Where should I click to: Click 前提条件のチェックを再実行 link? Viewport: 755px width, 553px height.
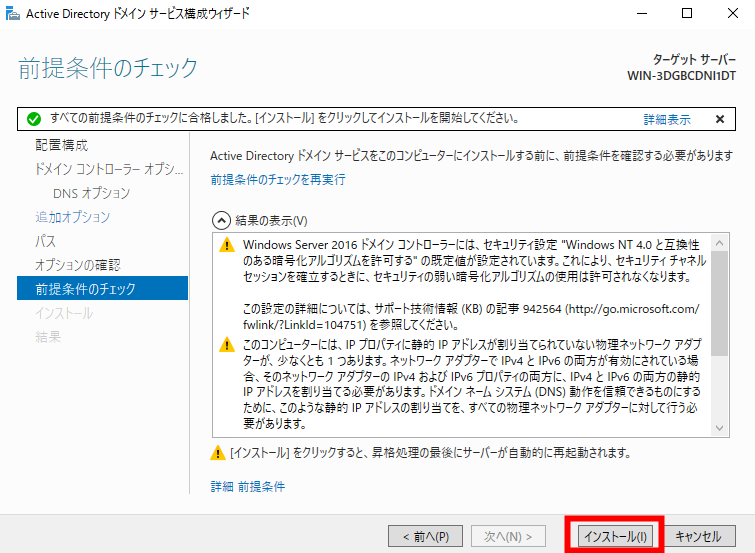278,180
